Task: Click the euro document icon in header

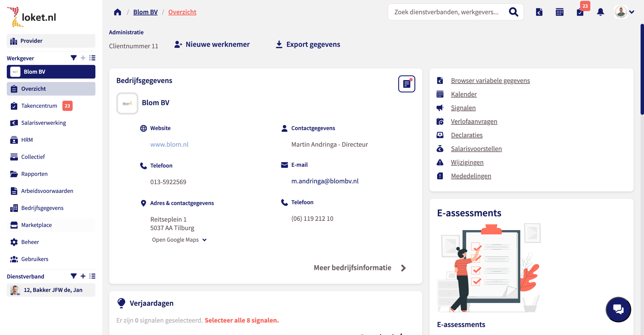Action: (x=539, y=12)
